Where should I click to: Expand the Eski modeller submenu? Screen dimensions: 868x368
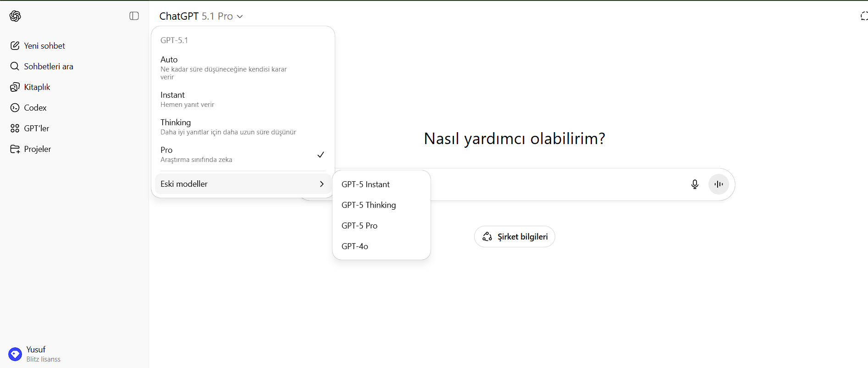pyautogui.click(x=242, y=184)
